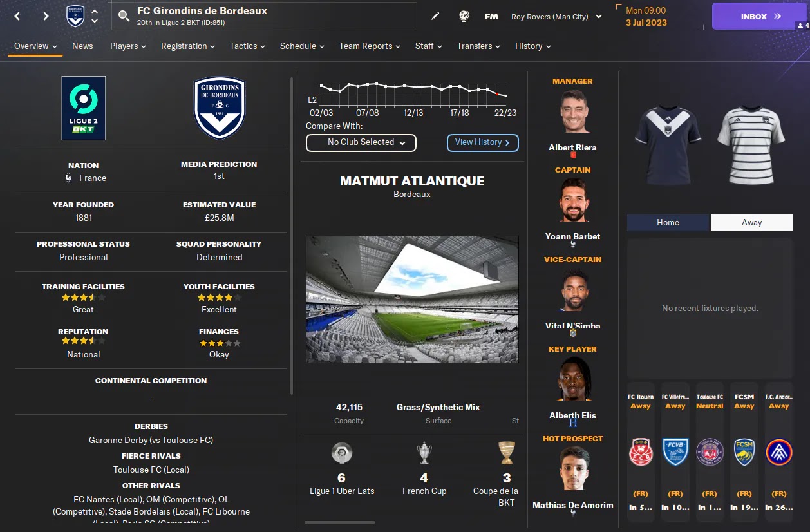Screen dimensions: 810x532
Task: Expand the Registration menu
Action: [188, 46]
